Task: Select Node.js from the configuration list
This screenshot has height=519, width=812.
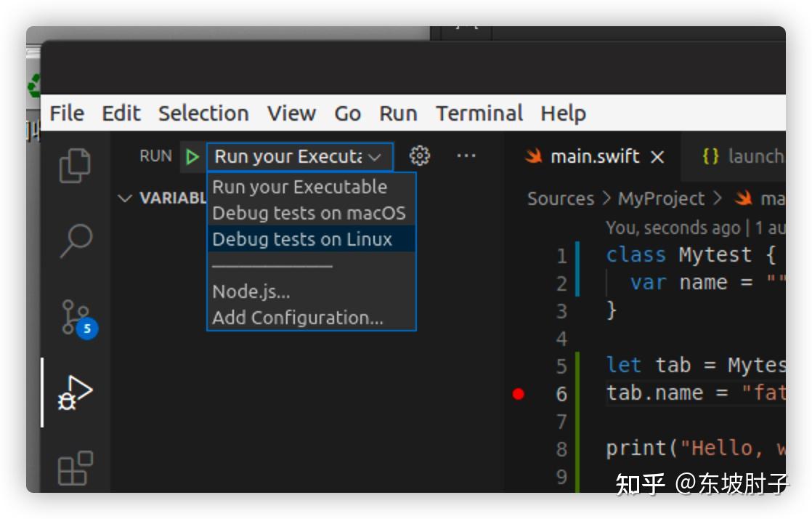Action: click(251, 291)
